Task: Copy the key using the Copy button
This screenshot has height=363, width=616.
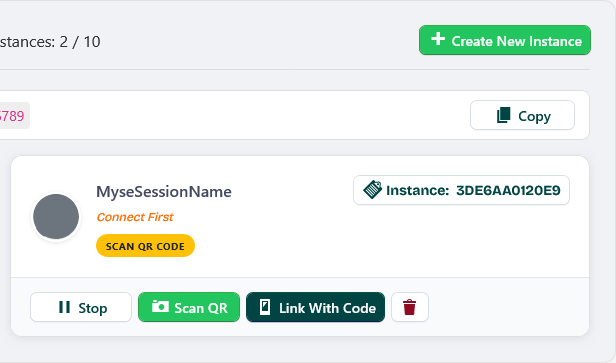Action: click(522, 115)
